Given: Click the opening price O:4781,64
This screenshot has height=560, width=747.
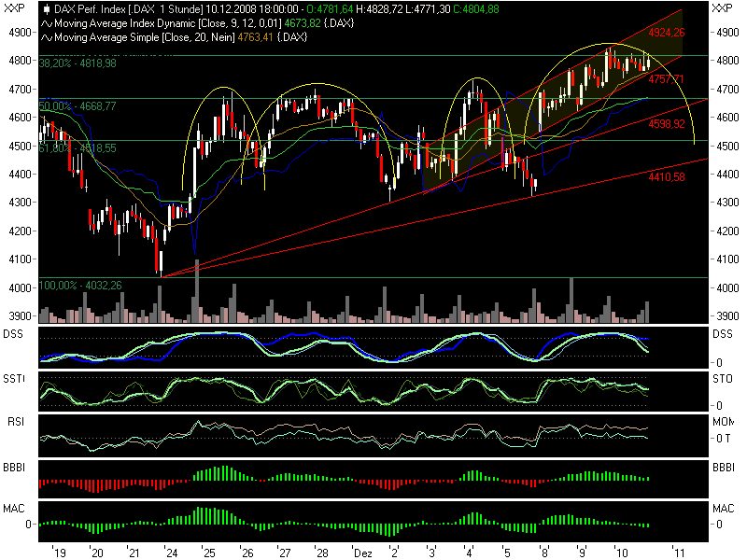Looking at the screenshot, I should coord(330,9).
